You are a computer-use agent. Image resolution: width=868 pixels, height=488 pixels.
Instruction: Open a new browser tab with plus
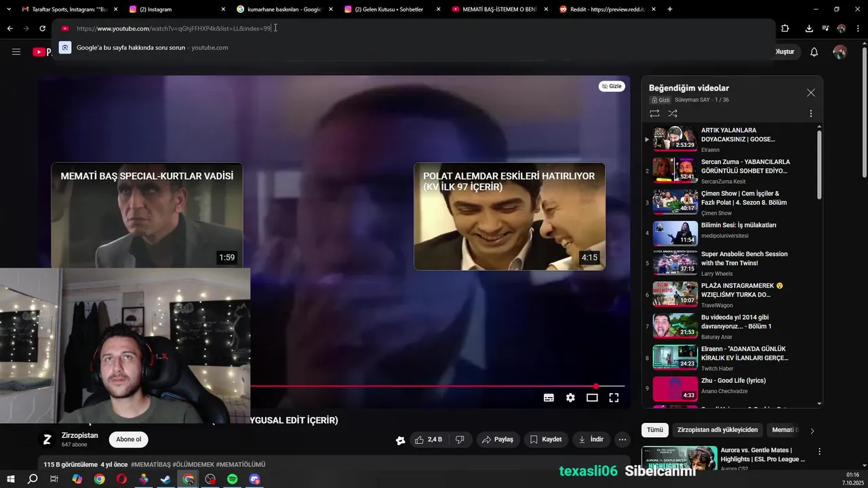pyautogui.click(x=670, y=9)
